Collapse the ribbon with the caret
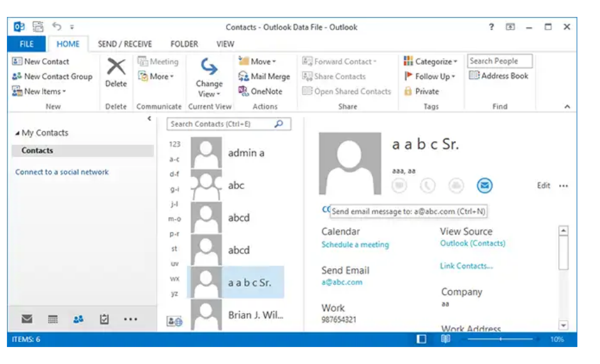 click(567, 107)
